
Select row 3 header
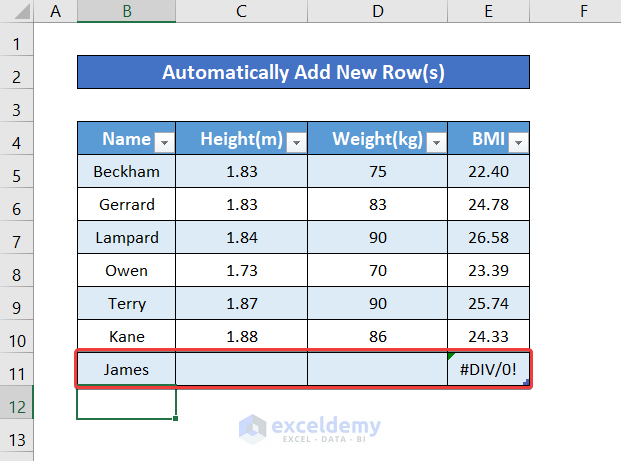click(x=17, y=105)
